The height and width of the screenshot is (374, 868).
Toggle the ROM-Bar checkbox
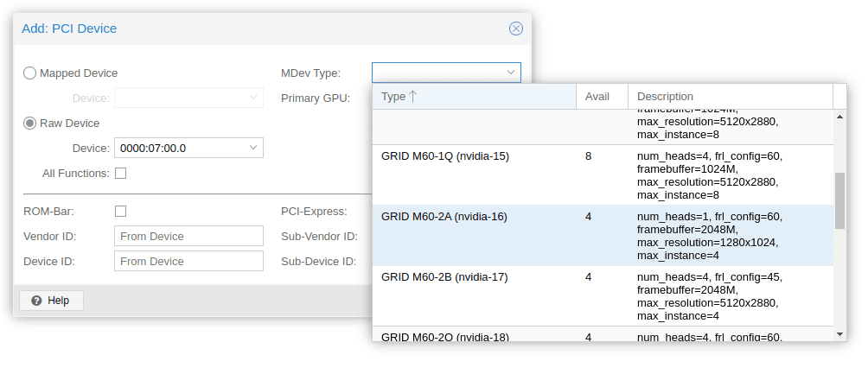121,211
